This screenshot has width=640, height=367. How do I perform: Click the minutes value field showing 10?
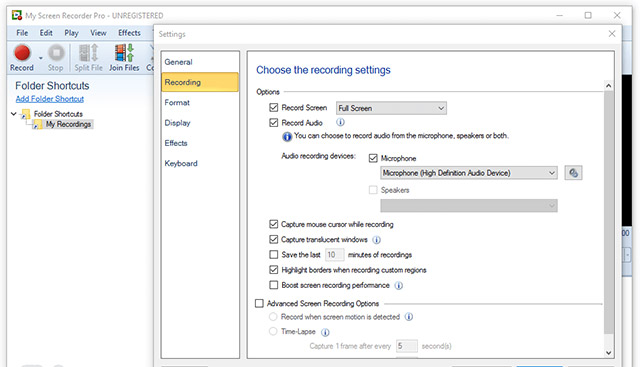tap(334, 255)
